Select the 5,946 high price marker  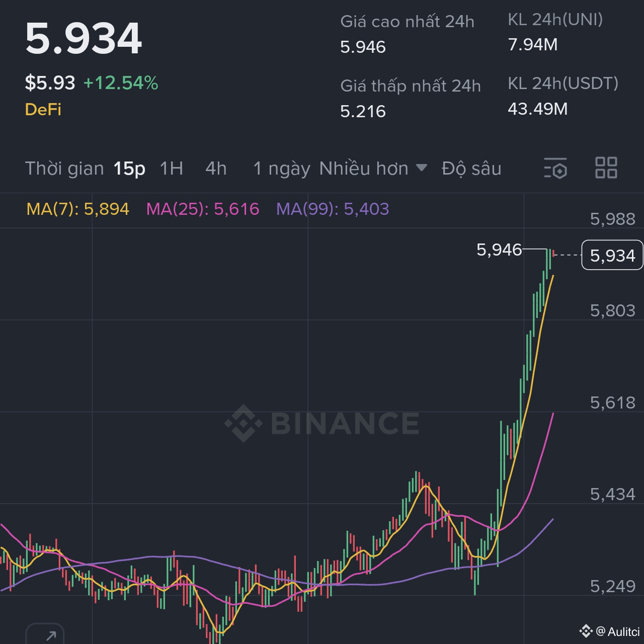tap(499, 250)
